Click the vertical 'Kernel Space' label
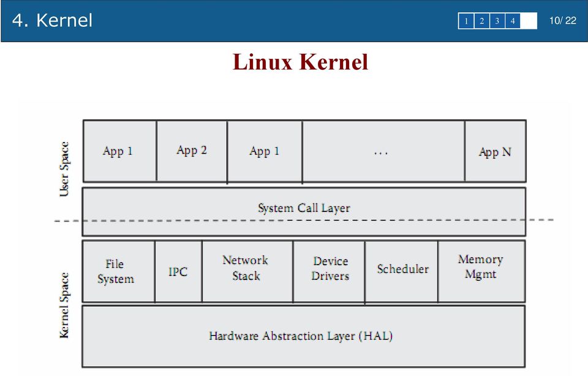 point(64,306)
